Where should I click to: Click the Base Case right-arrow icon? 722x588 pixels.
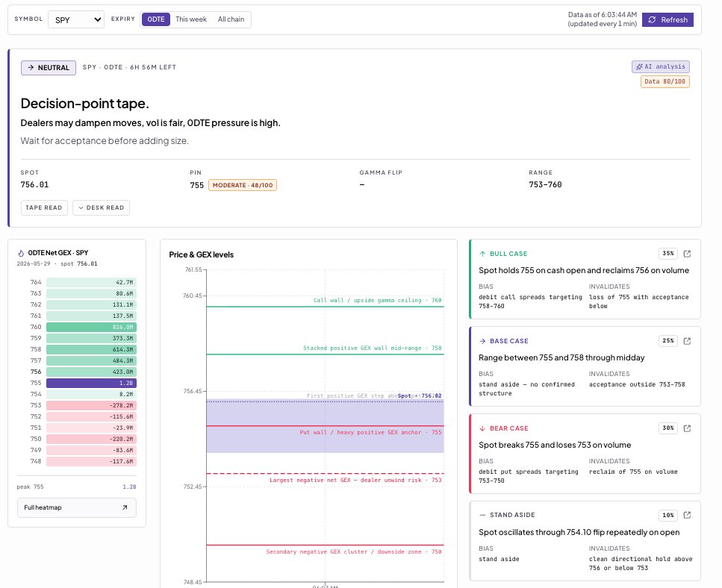[x=482, y=341]
